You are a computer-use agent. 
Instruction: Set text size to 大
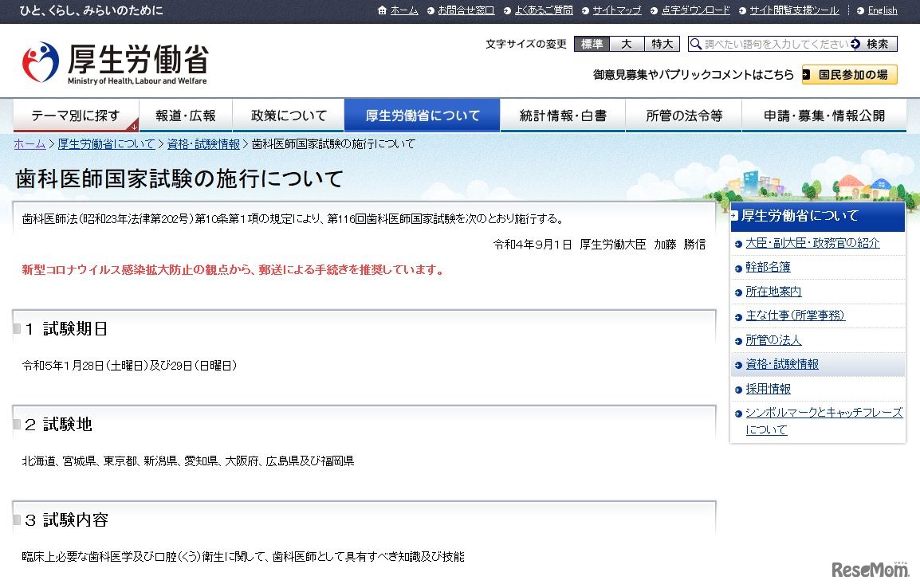point(627,44)
